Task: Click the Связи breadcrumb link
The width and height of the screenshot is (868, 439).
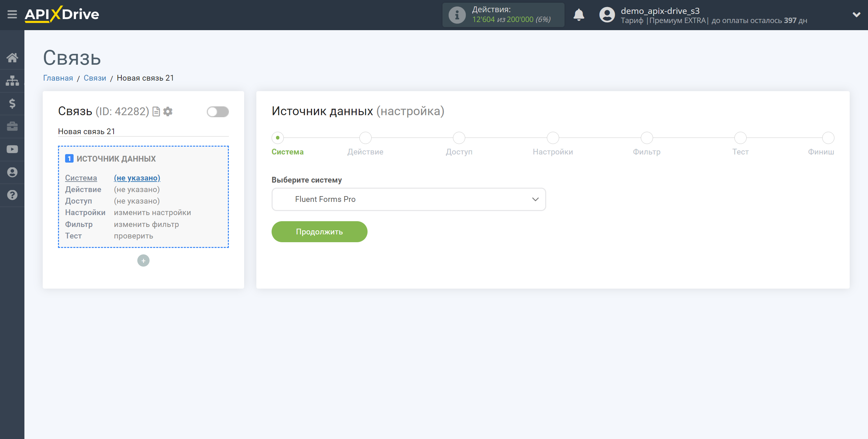Action: [x=95, y=78]
